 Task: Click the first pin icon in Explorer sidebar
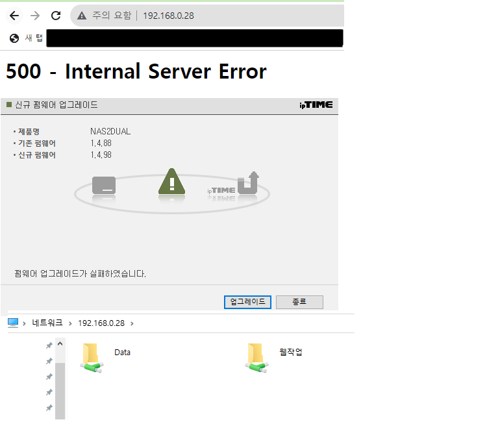49,345
